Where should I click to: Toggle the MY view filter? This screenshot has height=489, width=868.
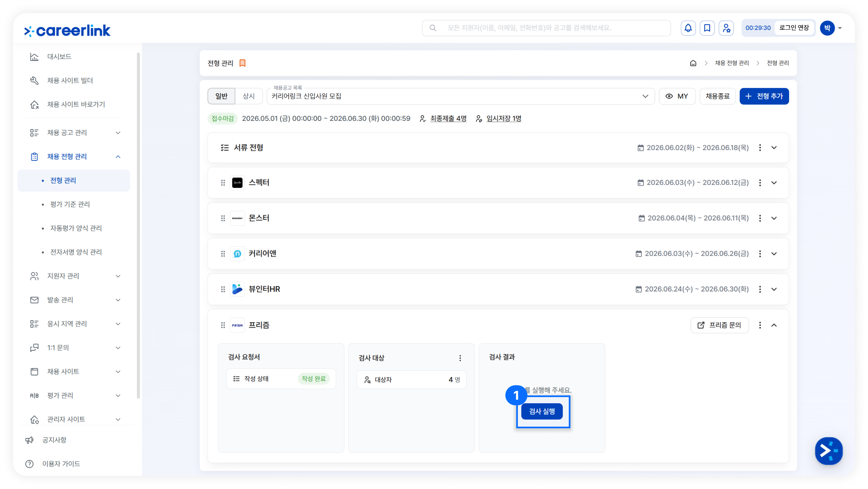point(677,96)
